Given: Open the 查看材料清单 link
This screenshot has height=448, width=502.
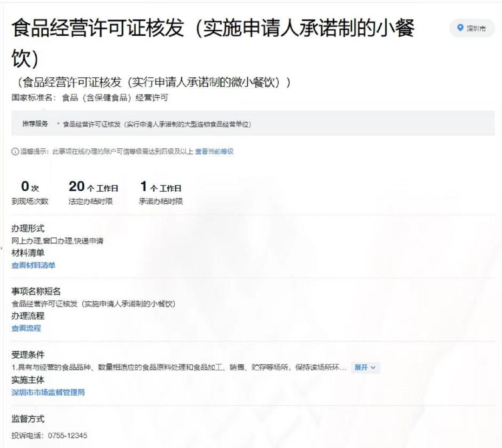Looking at the screenshot, I should point(33,265).
